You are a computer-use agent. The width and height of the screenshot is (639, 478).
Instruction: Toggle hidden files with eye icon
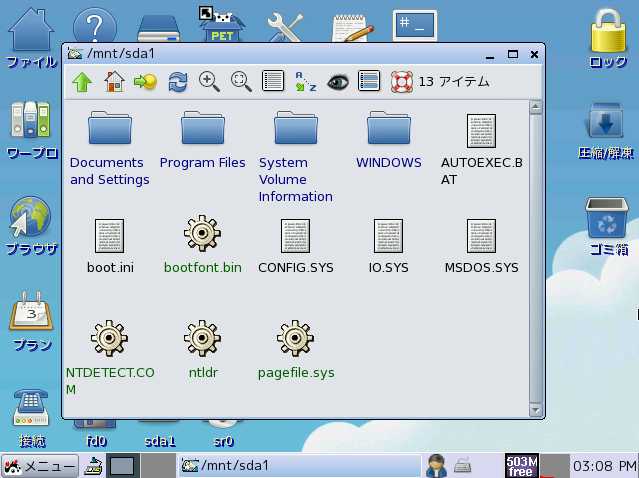tap(337, 82)
